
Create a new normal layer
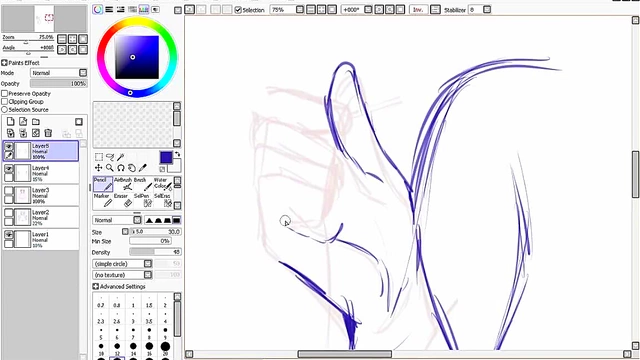(11, 122)
